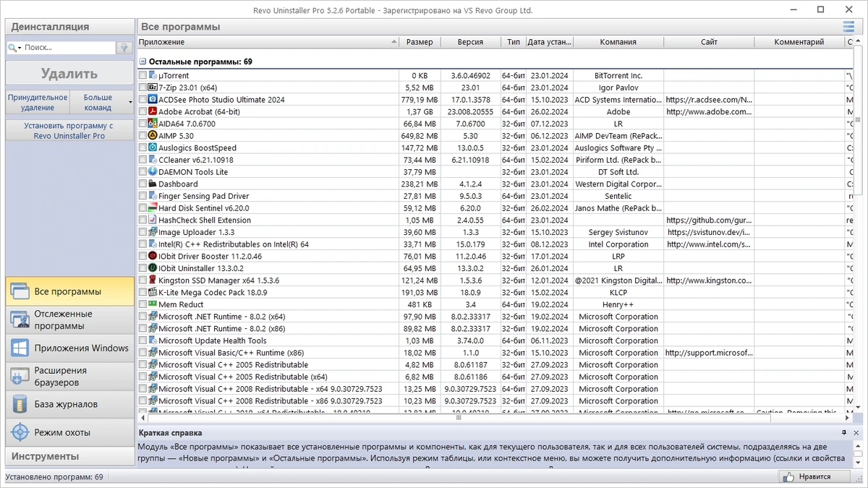Click the K-Lite Mega Codec Pack icon
This screenshot has height=488, width=868.
tap(153, 292)
